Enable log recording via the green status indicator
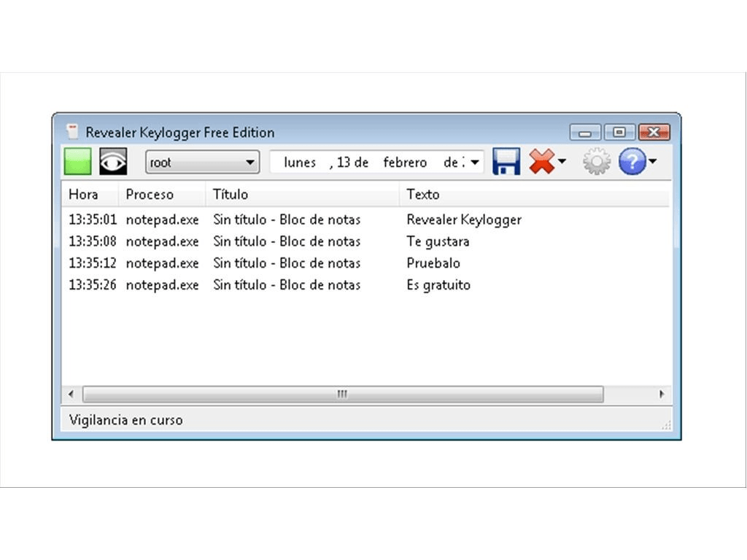 point(77,161)
